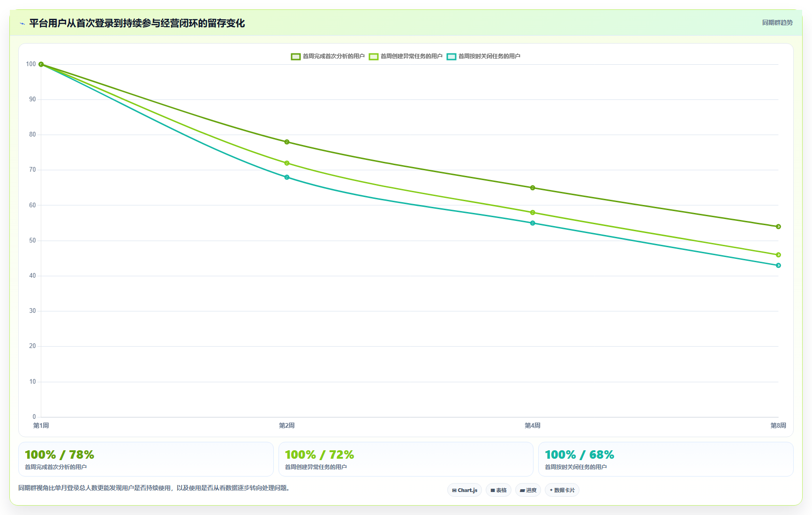Click y-axis value 50
This screenshot has width=812, height=515.
click(x=32, y=241)
